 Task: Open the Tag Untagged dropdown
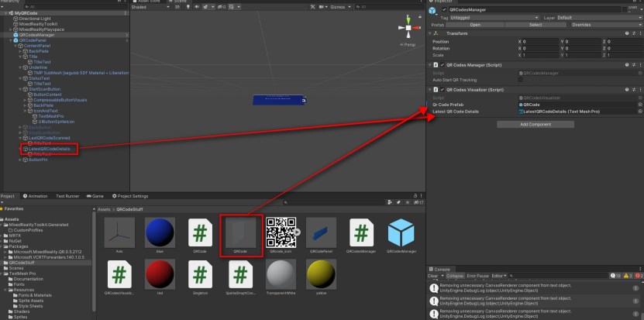coord(494,18)
